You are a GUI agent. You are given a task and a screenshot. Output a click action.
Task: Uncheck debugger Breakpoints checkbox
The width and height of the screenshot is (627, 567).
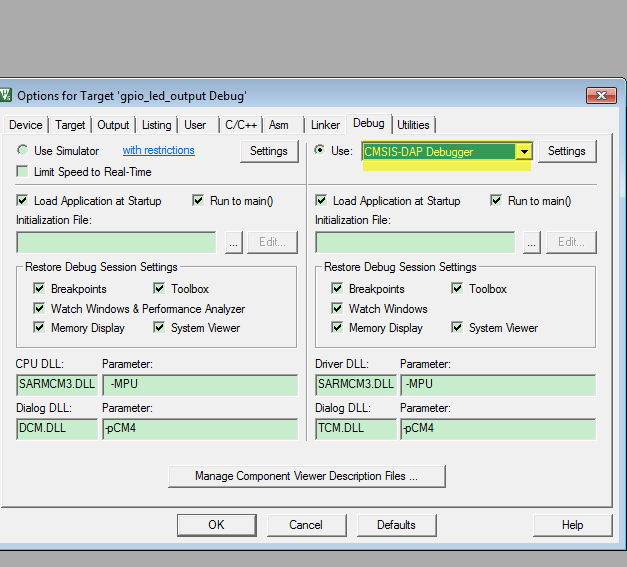click(337, 288)
